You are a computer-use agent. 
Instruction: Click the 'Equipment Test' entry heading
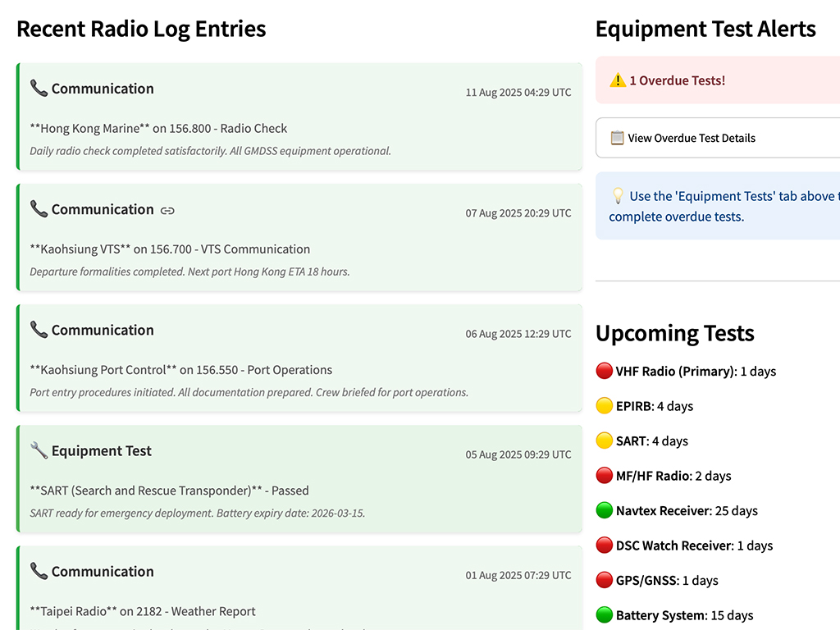pos(101,450)
